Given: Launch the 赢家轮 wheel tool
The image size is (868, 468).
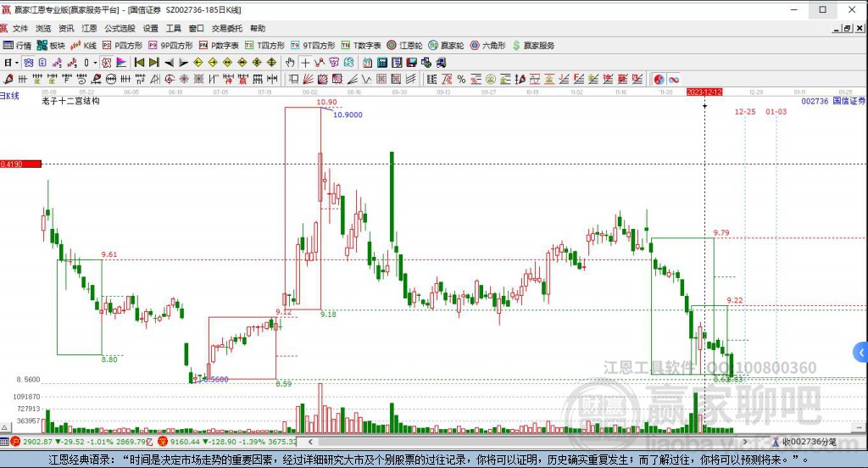Looking at the screenshot, I should point(446,46).
